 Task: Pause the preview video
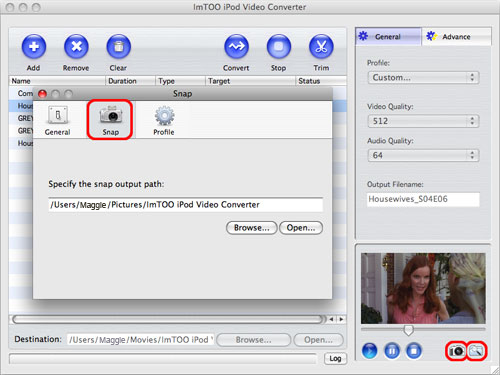click(392, 351)
